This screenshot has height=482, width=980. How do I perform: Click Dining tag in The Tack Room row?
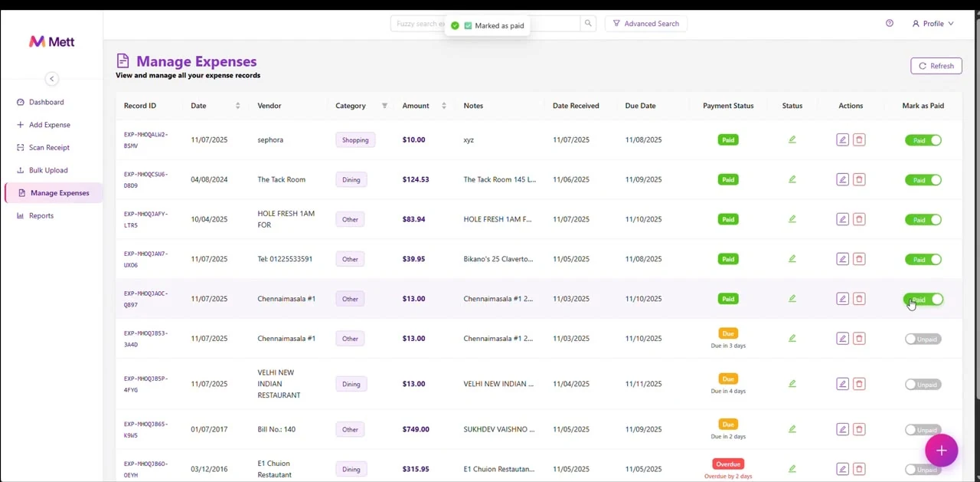[351, 180]
